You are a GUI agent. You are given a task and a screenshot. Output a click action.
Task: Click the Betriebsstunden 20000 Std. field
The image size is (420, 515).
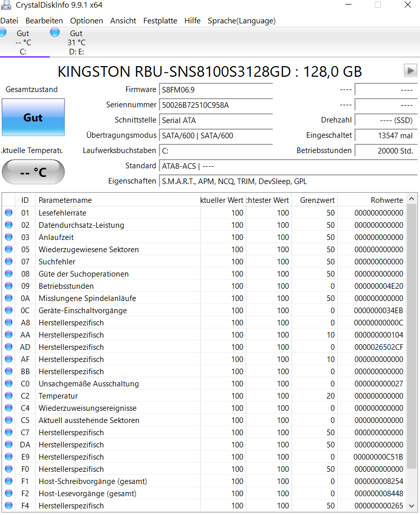coord(386,151)
